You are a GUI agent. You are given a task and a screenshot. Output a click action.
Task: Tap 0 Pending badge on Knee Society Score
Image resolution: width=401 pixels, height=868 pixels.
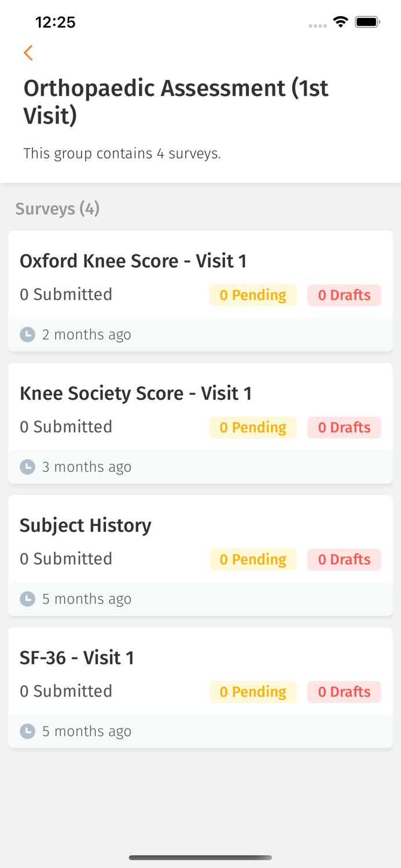tap(253, 428)
